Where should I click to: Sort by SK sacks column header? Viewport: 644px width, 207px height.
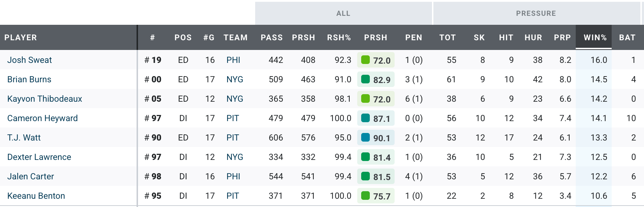(479, 37)
